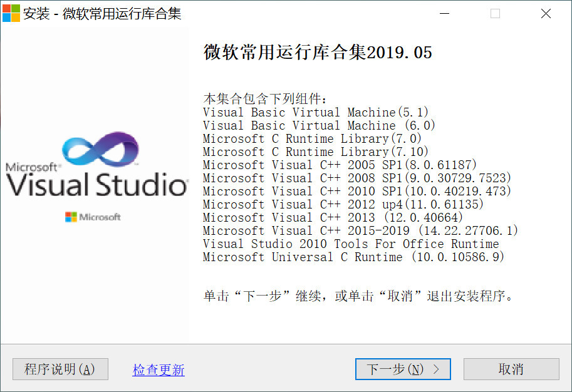The height and width of the screenshot is (392, 572).
Task: Open 程序说明(A) program description
Action: (x=60, y=369)
